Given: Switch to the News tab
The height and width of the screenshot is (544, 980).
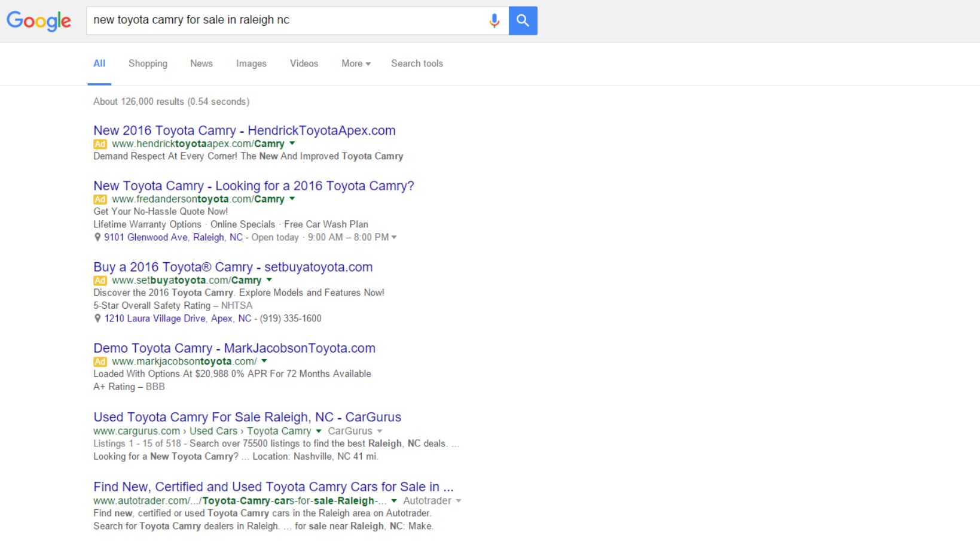Looking at the screenshot, I should tap(202, 63).
